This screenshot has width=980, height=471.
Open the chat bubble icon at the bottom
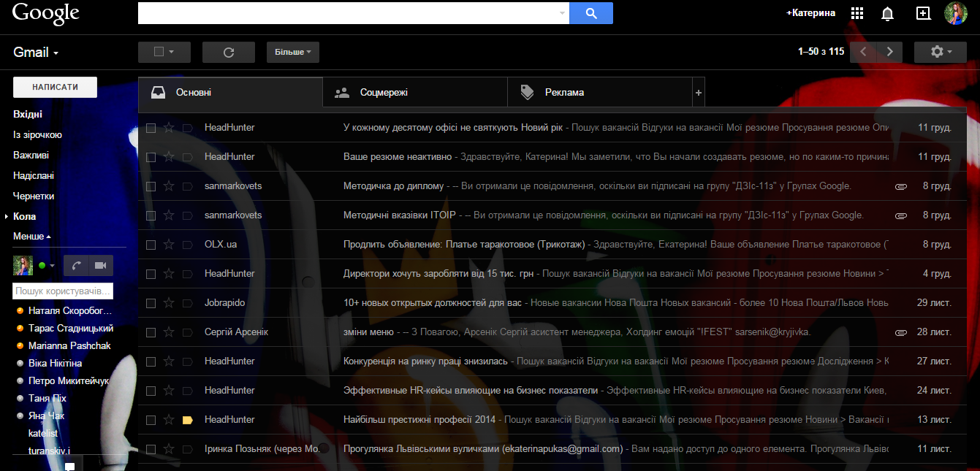(x=69, y=466)
